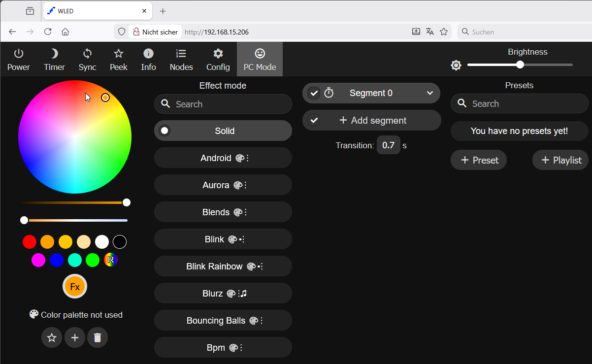This screenshot has width=592, height=364.
Task: Click the add Playlist button
Action: pos(561,160)
